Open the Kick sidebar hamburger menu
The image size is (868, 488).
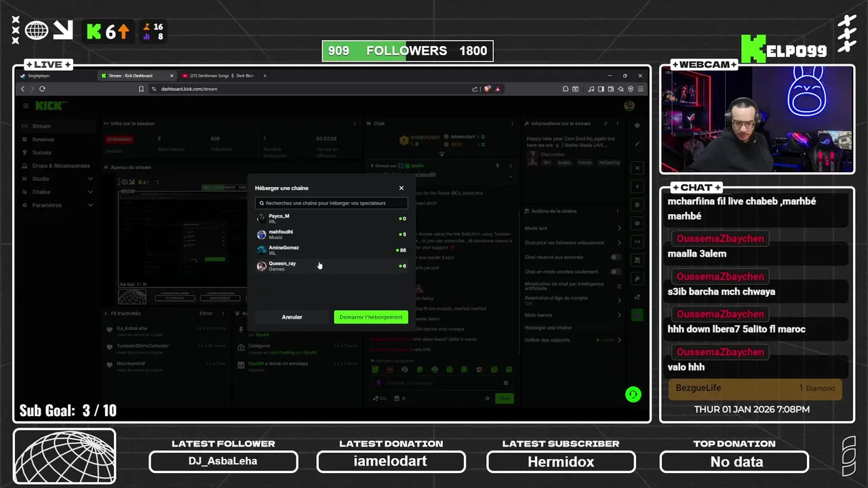click(26, 106)
